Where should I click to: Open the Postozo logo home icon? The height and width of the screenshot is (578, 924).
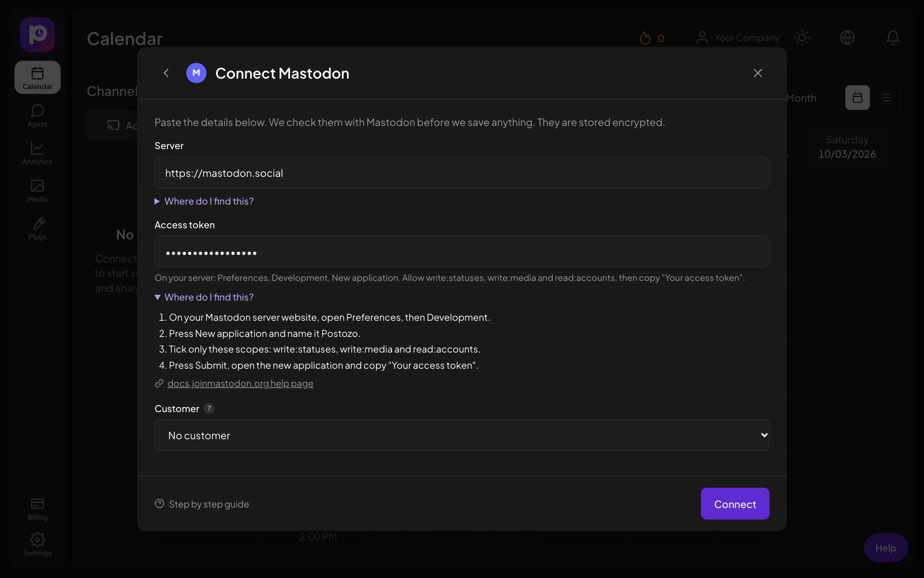38,35
